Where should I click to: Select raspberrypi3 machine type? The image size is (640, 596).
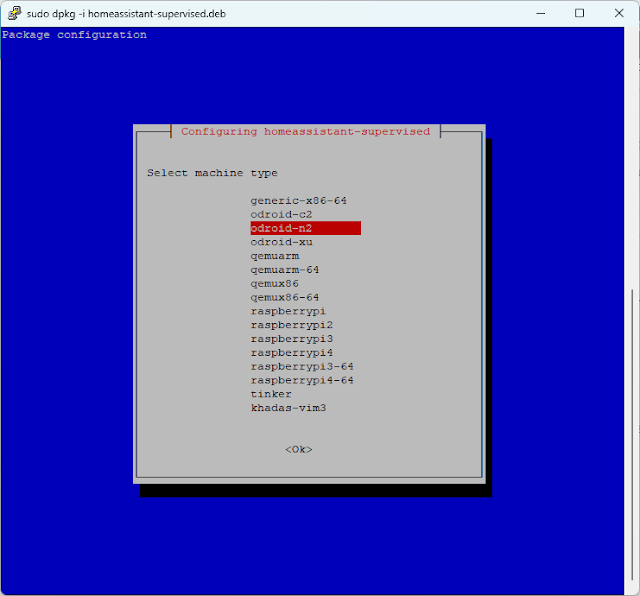[292, 339]
